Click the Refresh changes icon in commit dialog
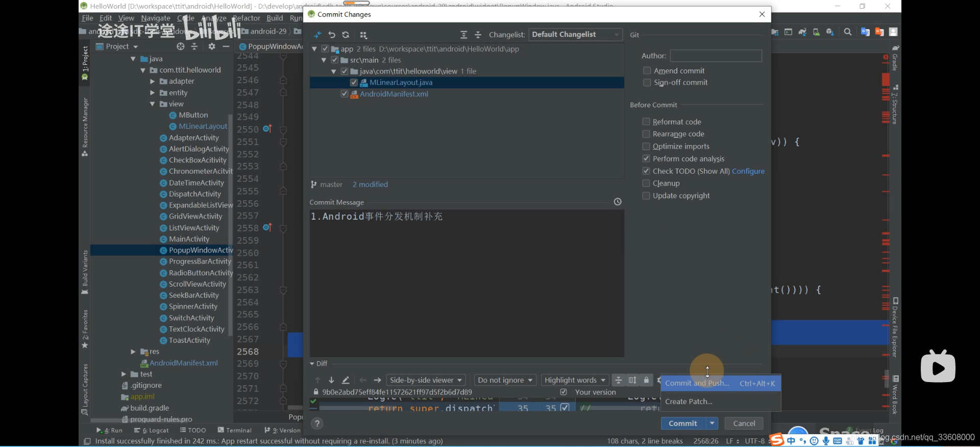 [x=346, y=35]
